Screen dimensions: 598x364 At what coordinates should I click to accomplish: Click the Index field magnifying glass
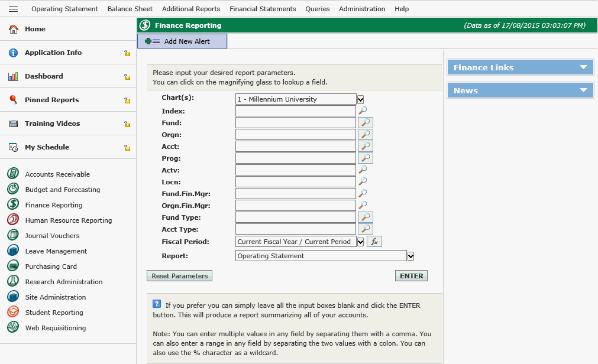pos(363,110)
